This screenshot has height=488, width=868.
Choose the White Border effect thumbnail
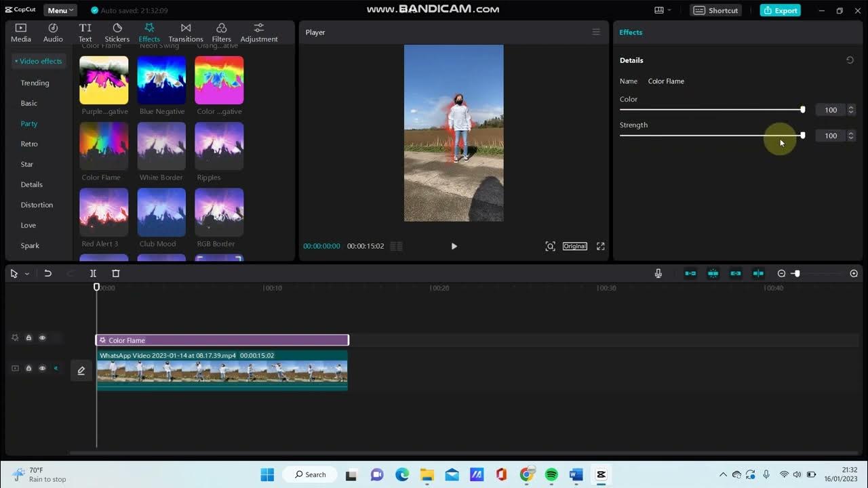click(x=161, y=146)
